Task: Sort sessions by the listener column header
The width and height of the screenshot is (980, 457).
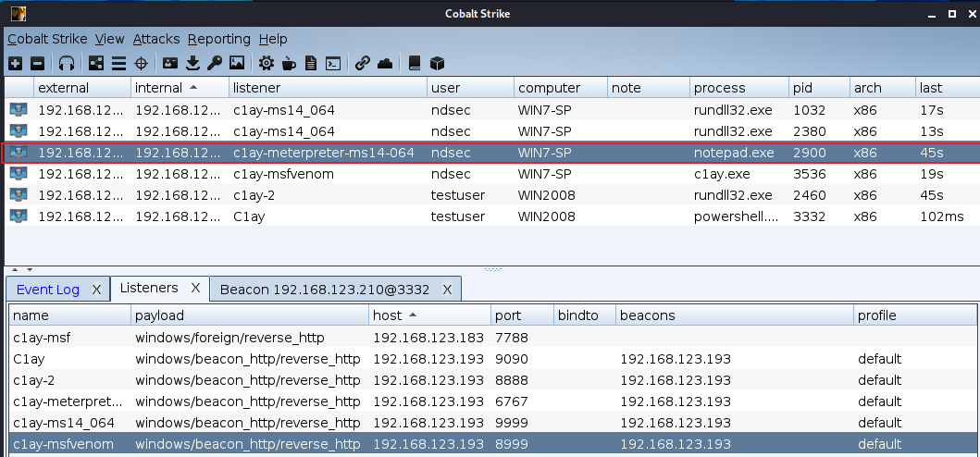Action: coord(329,88)
